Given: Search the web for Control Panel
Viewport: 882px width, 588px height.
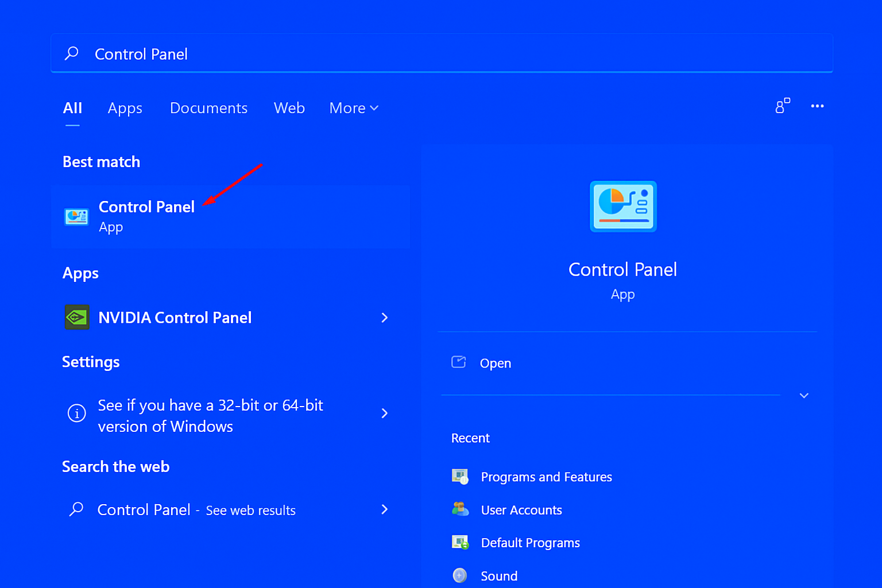Looking at the screenshot, I should click(x=231, y=509).
